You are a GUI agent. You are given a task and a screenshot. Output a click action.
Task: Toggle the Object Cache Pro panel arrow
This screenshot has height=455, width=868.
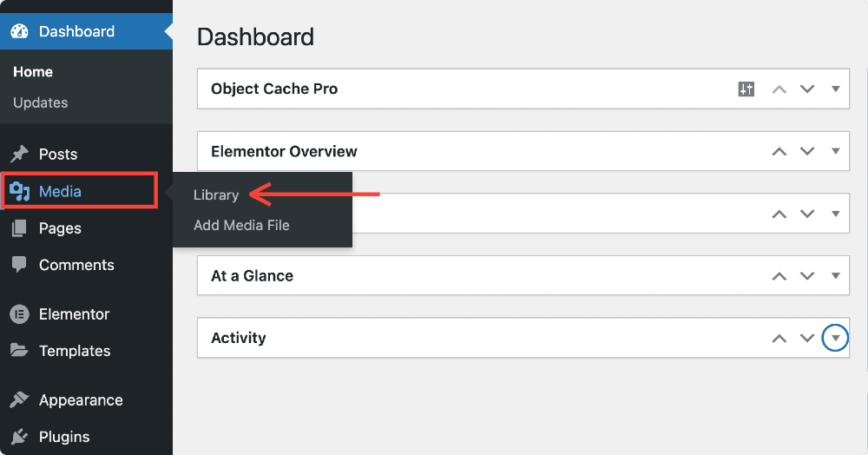(835, 89)
